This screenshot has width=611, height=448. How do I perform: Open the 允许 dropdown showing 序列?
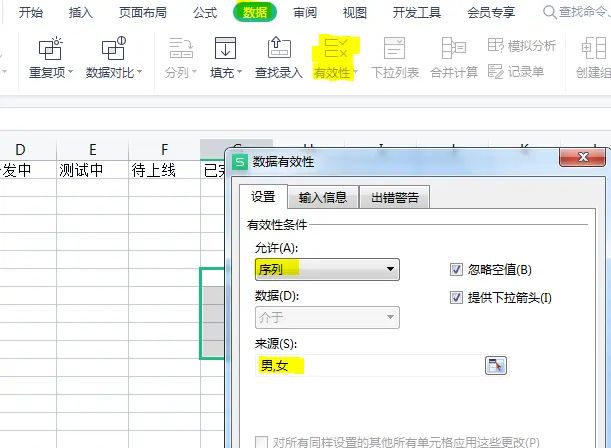[327, 269]
